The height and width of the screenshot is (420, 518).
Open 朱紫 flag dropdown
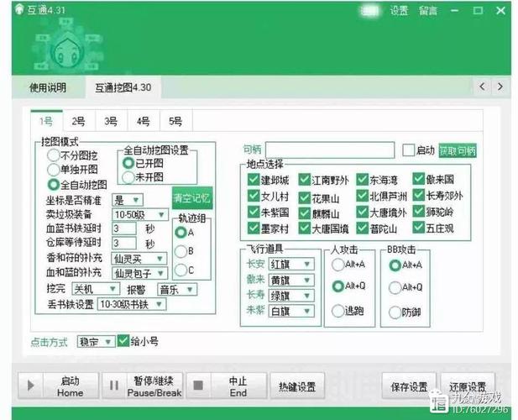(291, 311)
